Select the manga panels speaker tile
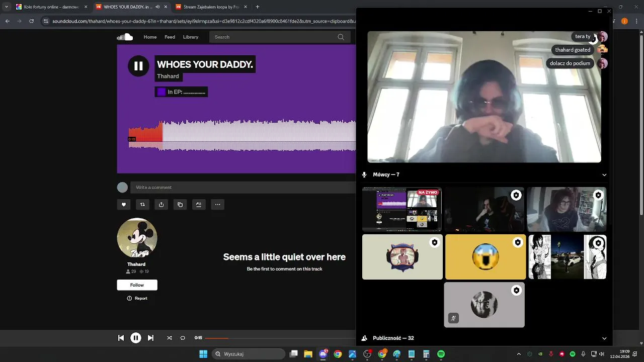The width and height of the screenshot is (644, 362). (x=567, y=257)
